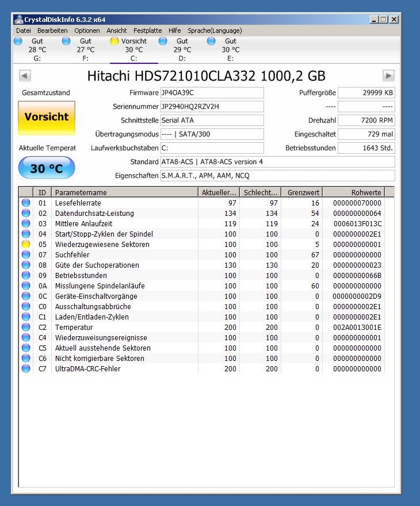Click the Seriennummer field

212,106
